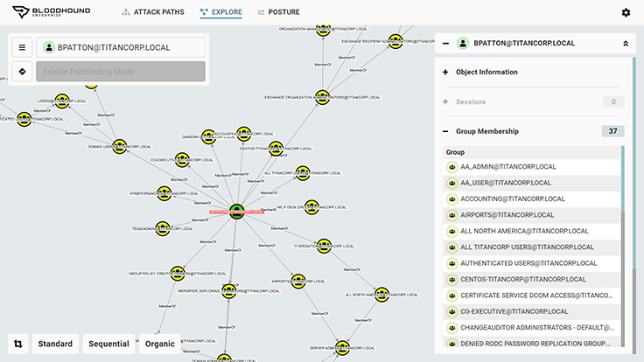Screen dimensions: 644x362
Task: Click the double-chevron collapse arrow in panel header
Action: click(x=626, y=43)
